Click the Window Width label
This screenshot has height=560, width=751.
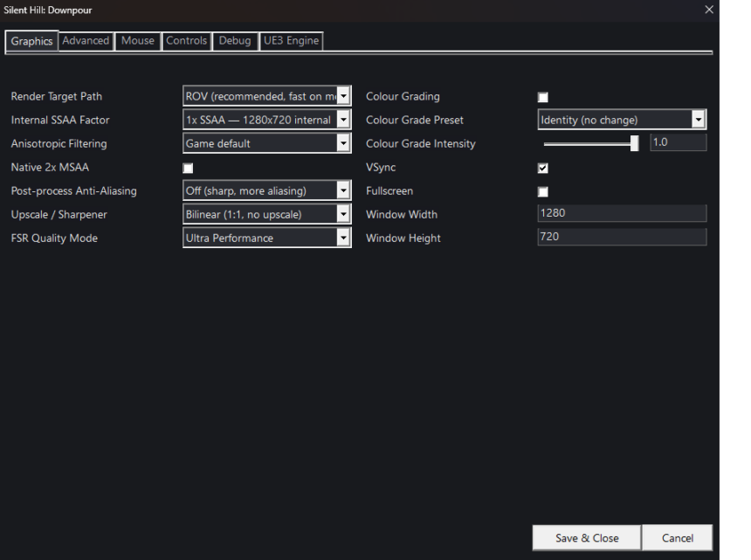[x=402, y=215]
